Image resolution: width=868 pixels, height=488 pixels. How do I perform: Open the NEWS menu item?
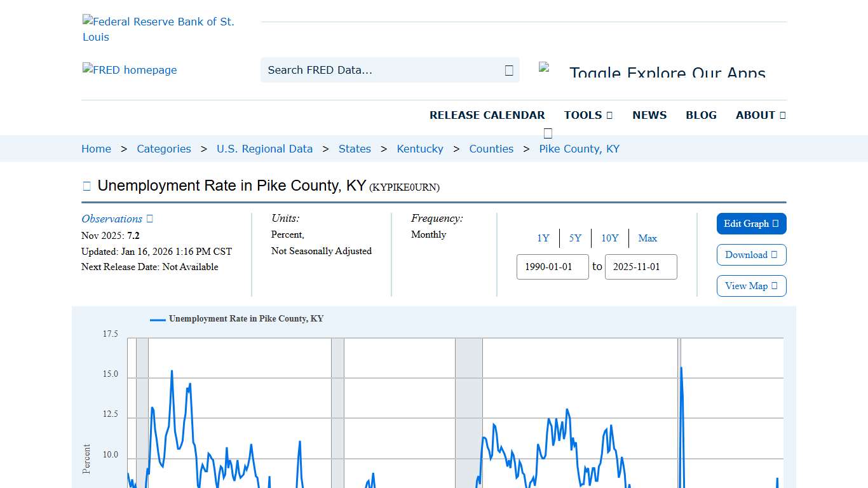[649, 115]
